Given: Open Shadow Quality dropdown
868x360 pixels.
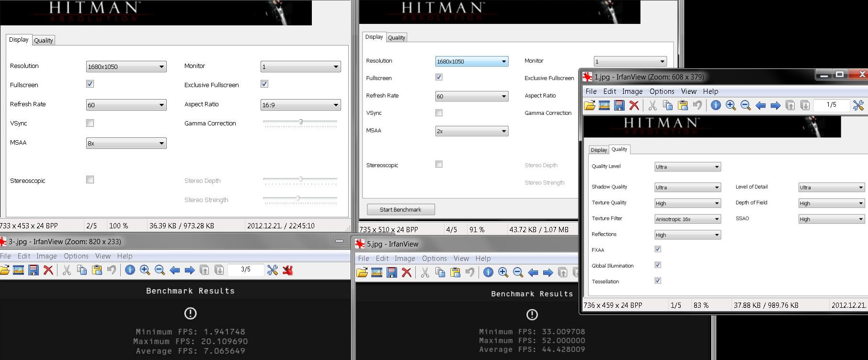Looking at the screenshot, I should coord(687,187).
